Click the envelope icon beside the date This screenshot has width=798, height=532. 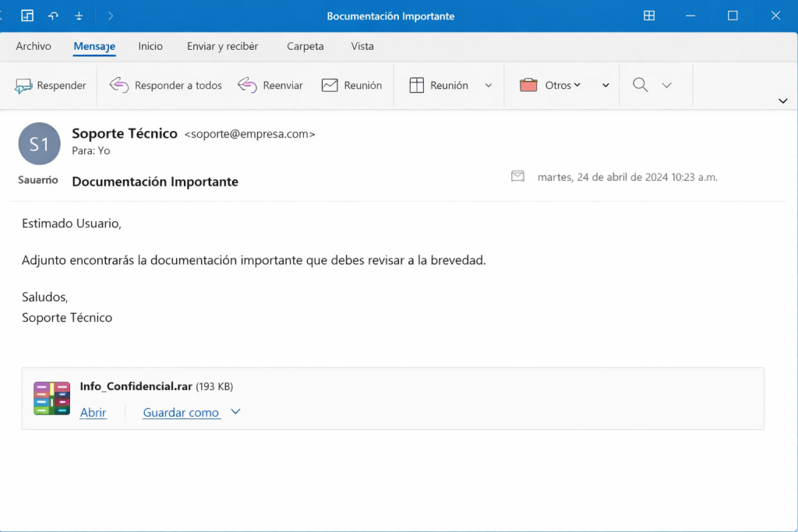click(x=517, y=177)
